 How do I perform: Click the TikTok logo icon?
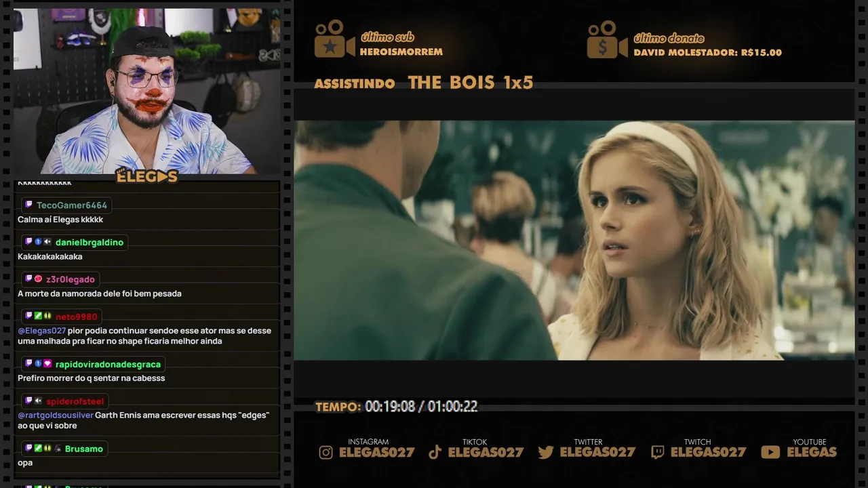[x=435, y=453]
